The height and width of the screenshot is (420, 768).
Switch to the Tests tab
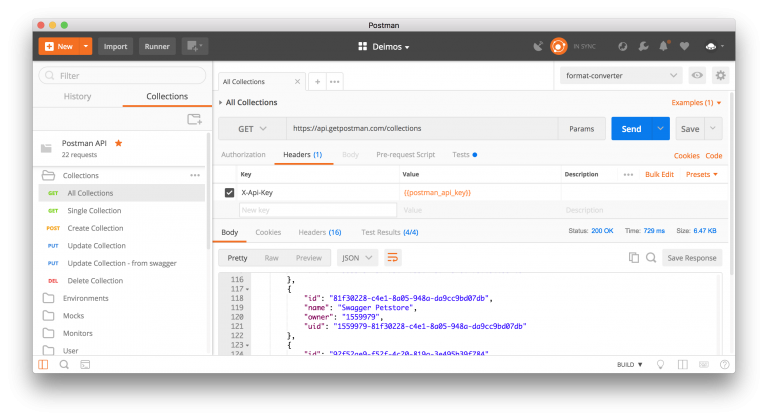click(x=464, y=155)
